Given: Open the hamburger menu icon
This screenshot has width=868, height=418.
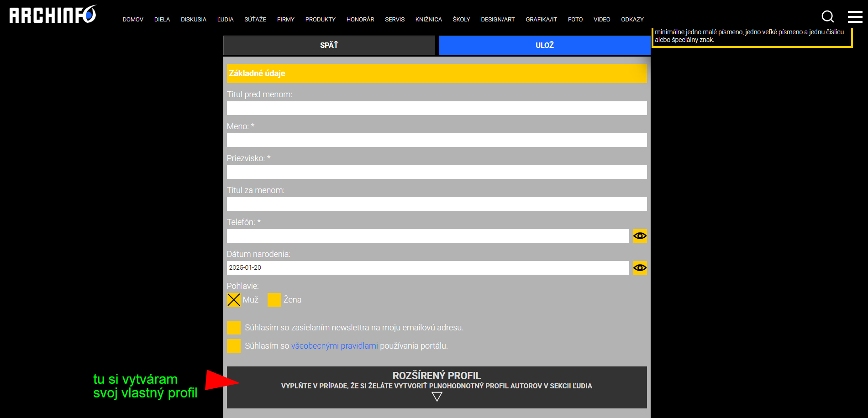Looking at the screenshot, I should coord(855,17).
